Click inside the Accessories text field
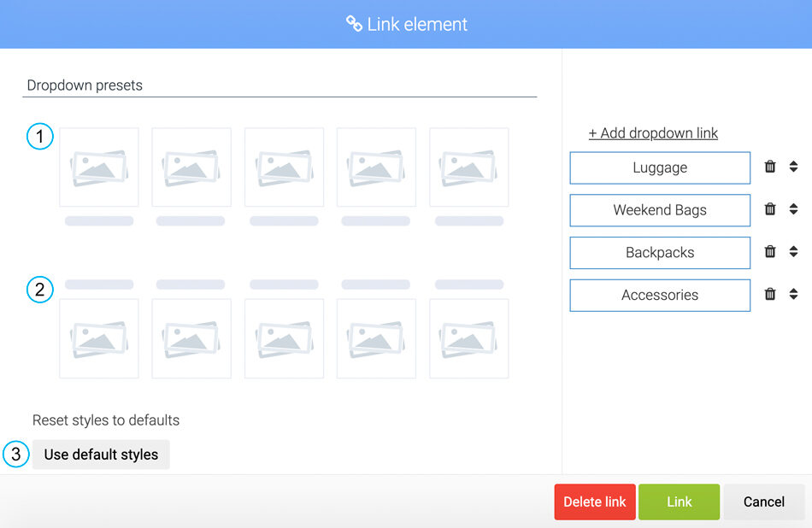Viewport: 812px width, 528px height. pyautogui.click(x=659, y=294)
